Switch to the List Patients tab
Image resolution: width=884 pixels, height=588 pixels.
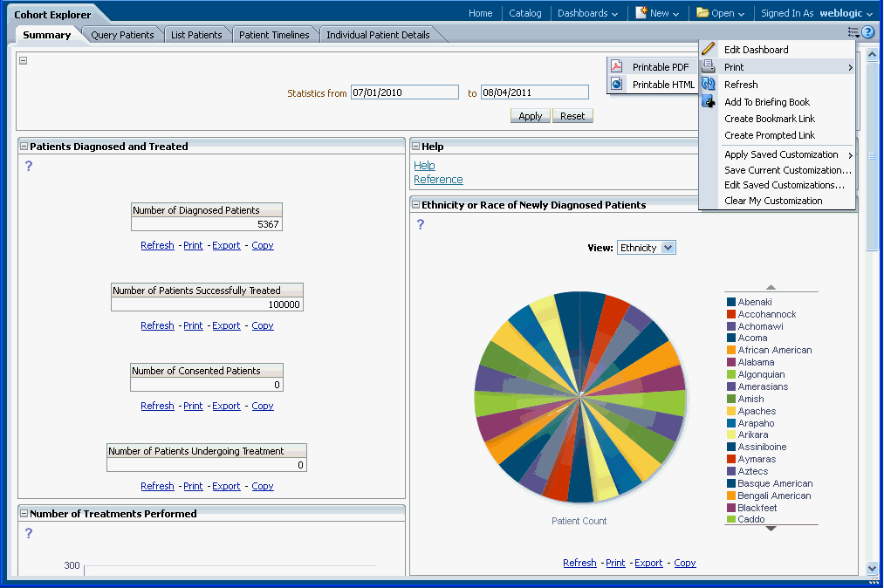coord(196,35)
